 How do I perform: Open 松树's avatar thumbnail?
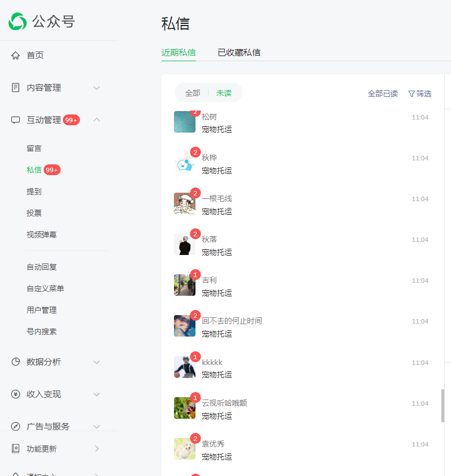tap(185, 122)
